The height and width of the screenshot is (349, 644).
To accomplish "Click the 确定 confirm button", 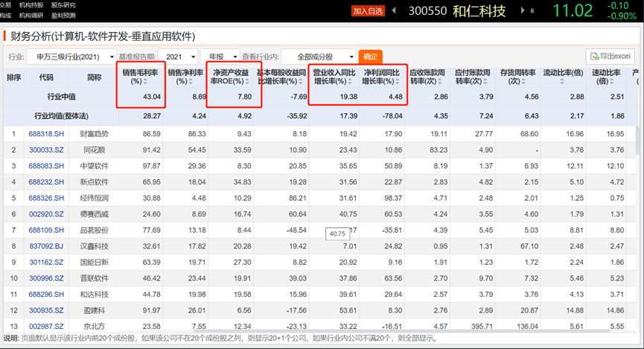I will (371, 57).
